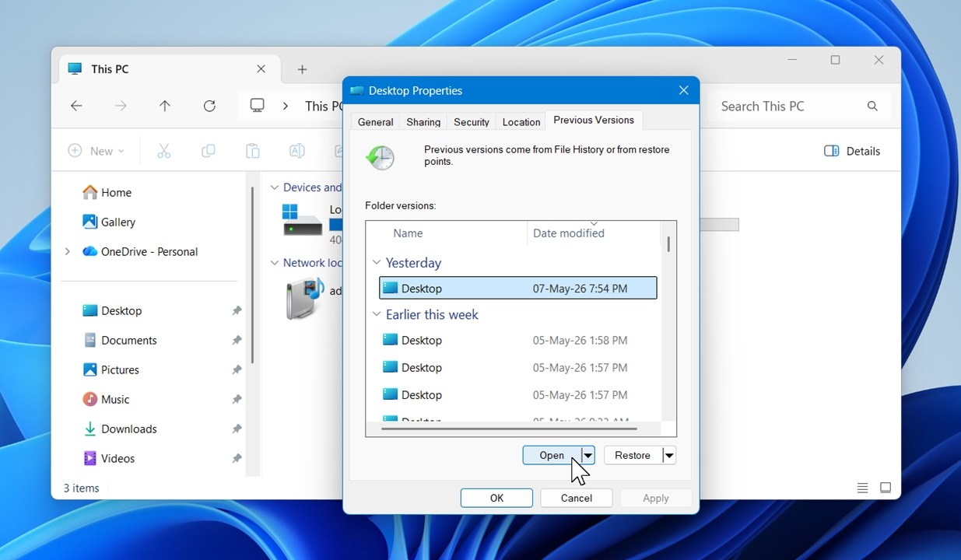The width and height of the screenshot is (961, 560).
Task: Open Documents in the sidebar
Action: pyautogui.click(x=120, y=340)
